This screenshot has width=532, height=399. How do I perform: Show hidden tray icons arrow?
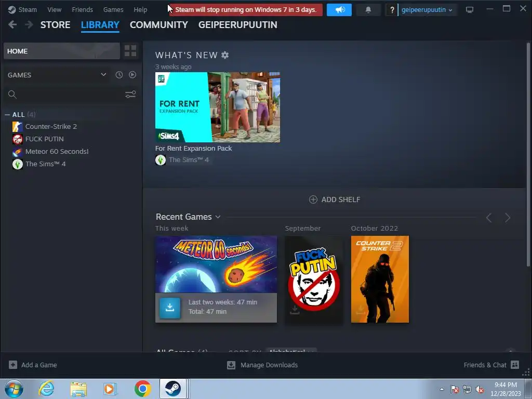[442, 389]
